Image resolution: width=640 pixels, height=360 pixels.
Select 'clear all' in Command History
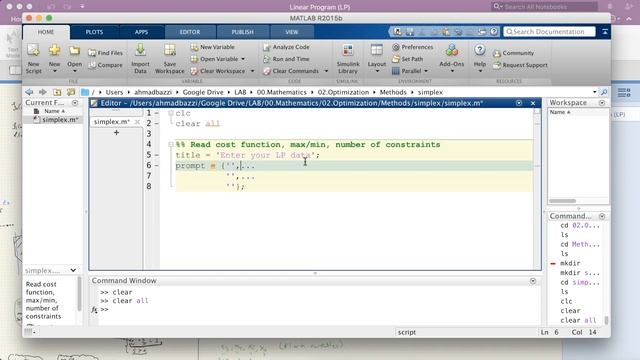(578, 320)
